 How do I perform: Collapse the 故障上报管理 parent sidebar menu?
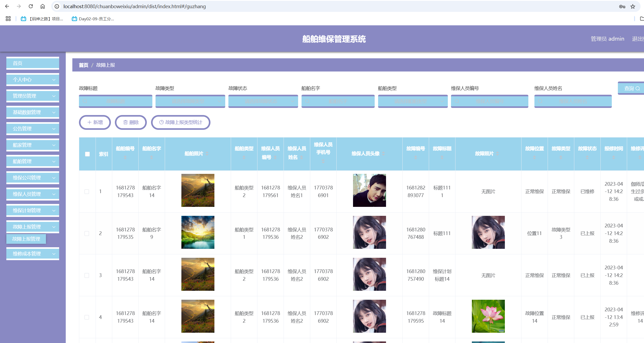[x=33, y=227]
